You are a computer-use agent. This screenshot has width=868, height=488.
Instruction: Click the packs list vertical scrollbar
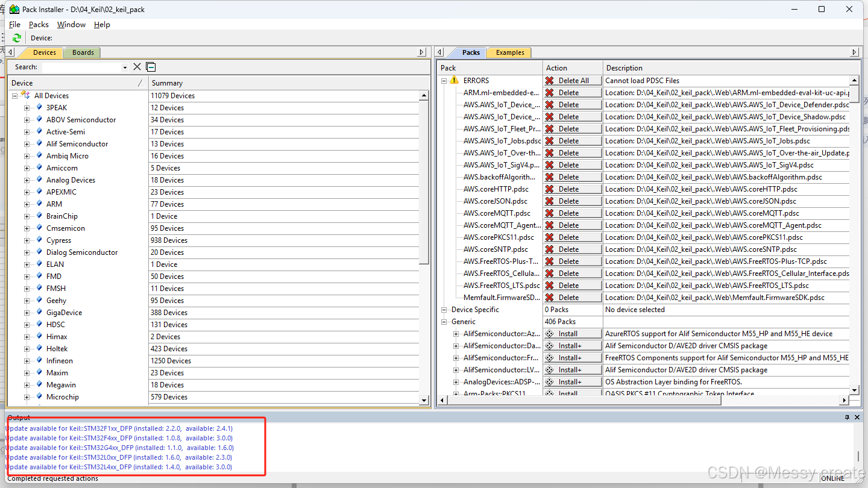pos(854,94)
